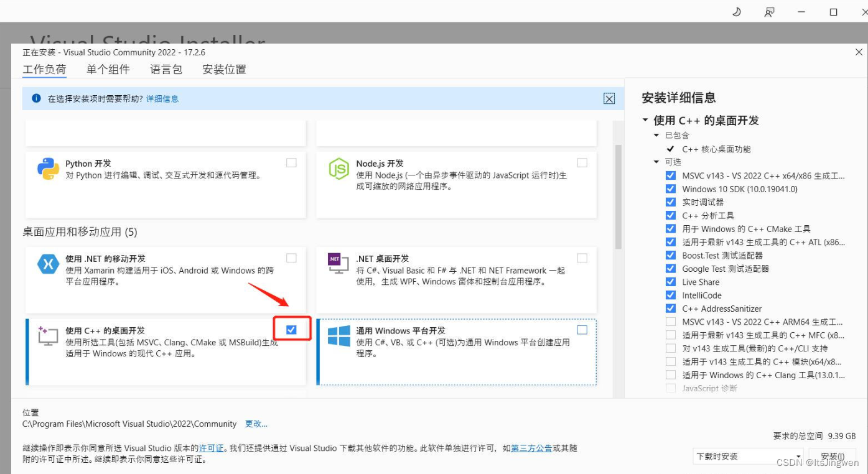
Task: Uncheck C++ 分析工具 option
Action: (670, 215)
